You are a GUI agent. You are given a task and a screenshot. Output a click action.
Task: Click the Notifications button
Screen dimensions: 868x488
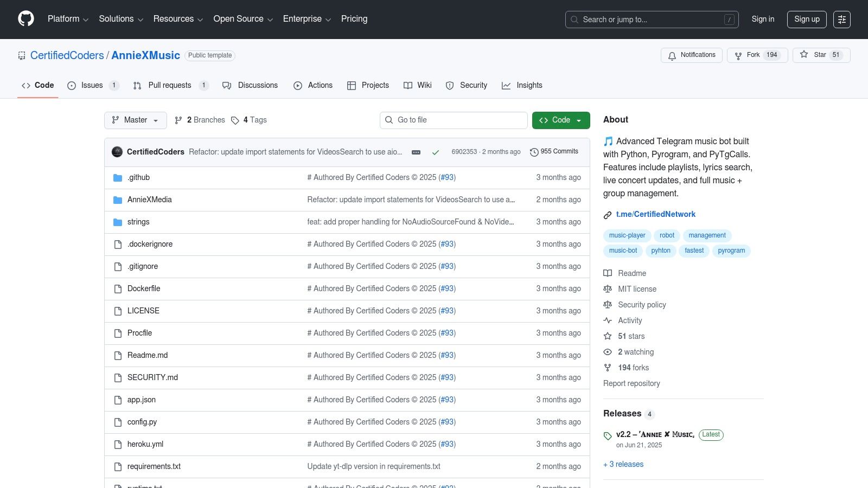point(692,55)
